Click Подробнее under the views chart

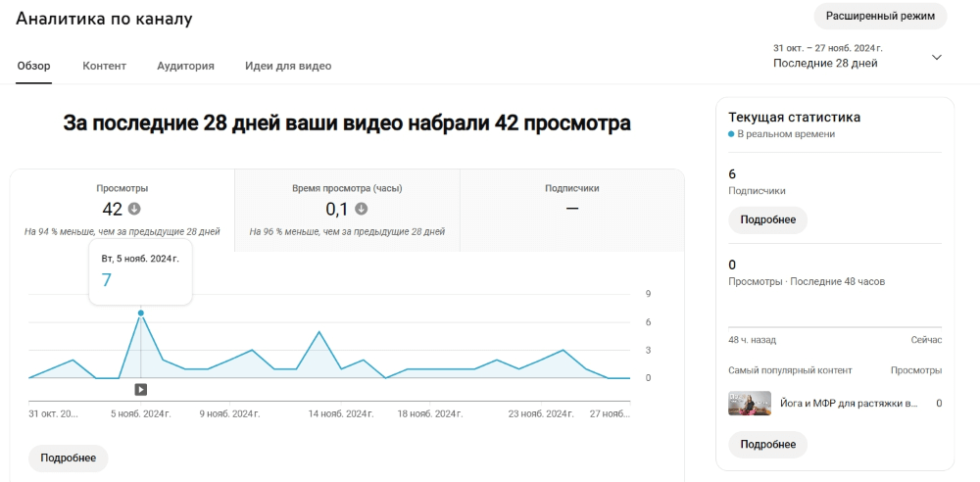69,458
